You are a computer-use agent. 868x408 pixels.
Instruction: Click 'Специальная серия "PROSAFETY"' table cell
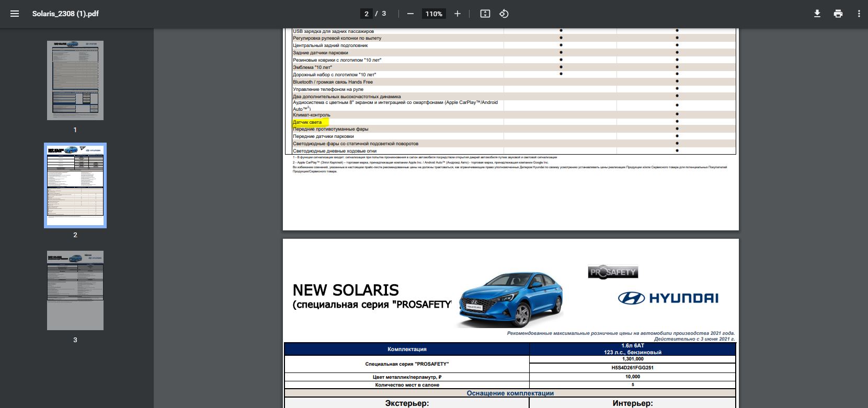(x=407, y=364)
